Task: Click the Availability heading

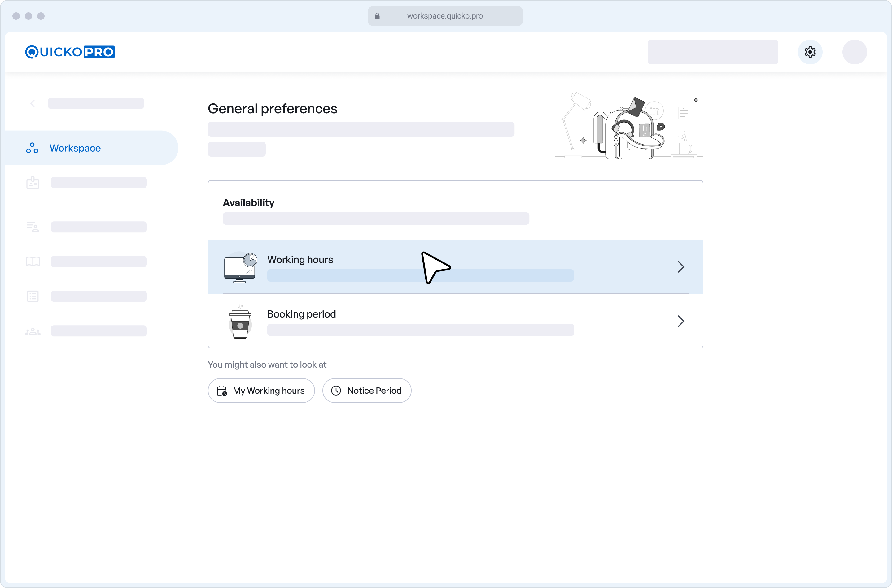Action: 248,202
